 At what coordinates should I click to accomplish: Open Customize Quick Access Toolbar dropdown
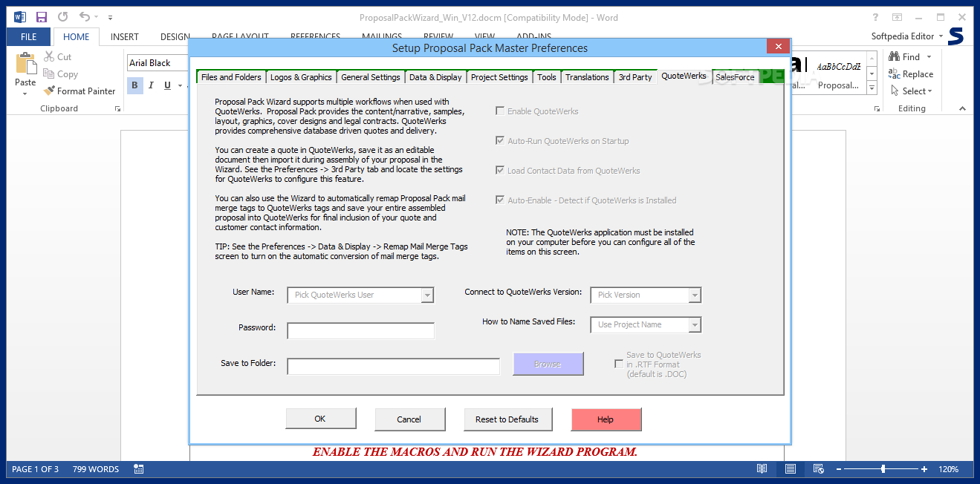(x=111, y=17)
